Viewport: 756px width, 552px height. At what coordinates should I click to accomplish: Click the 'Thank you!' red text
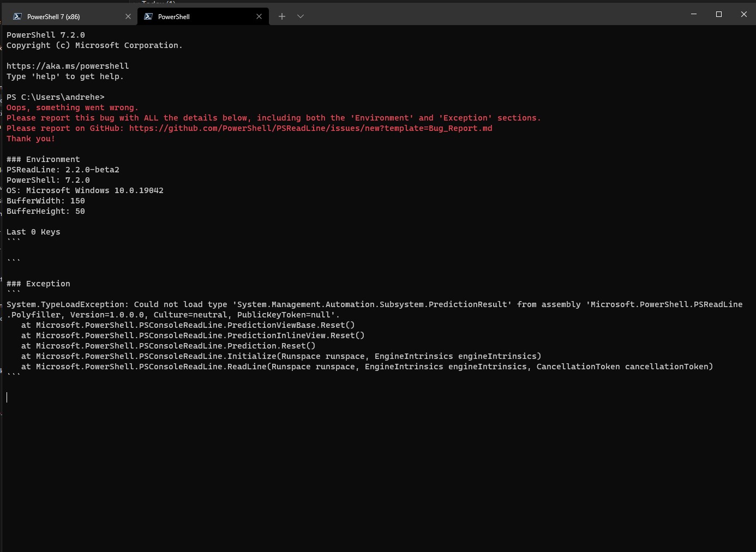(31, 139)
